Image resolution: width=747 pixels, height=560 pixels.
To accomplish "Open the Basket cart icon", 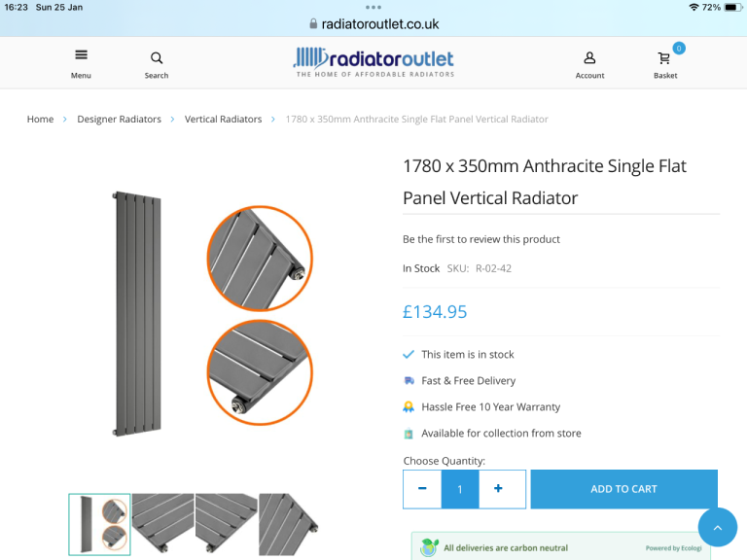I will coord(664,58).
